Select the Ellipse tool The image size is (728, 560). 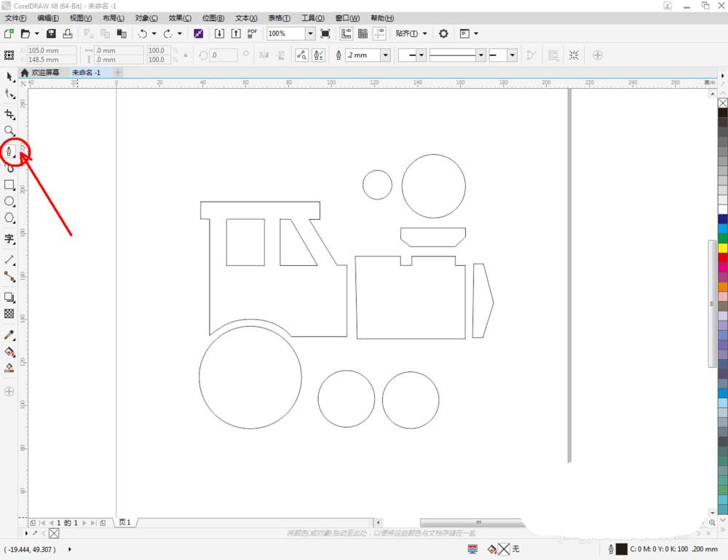tap(9, 202)
